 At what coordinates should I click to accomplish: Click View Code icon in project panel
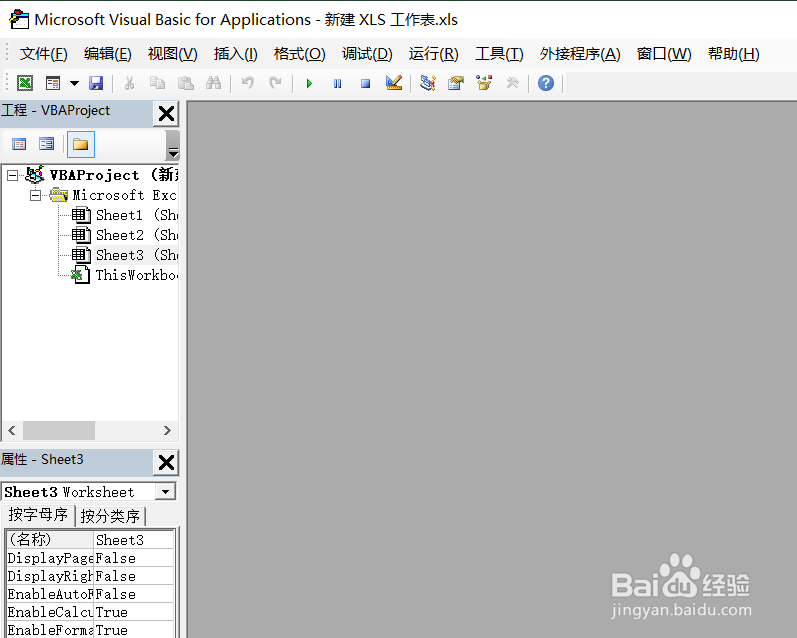pos(19,144)
